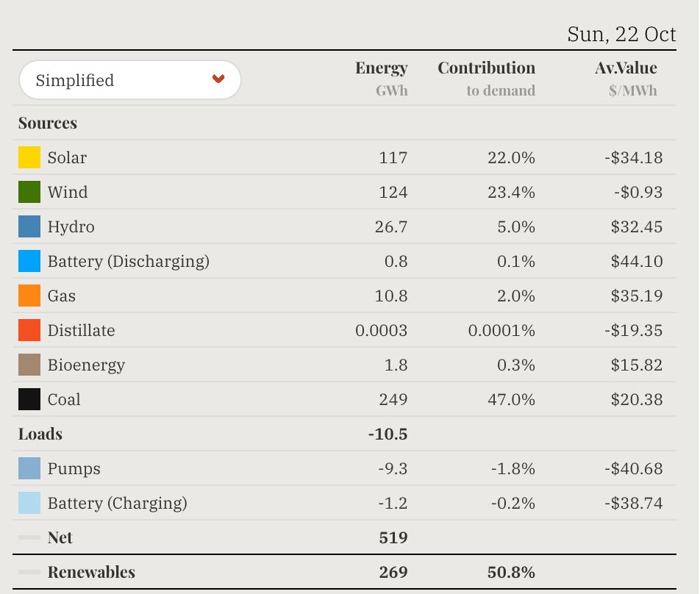
Task: Toggle the Battery (Charging) color swatch
Action: [x=29, y=503]
